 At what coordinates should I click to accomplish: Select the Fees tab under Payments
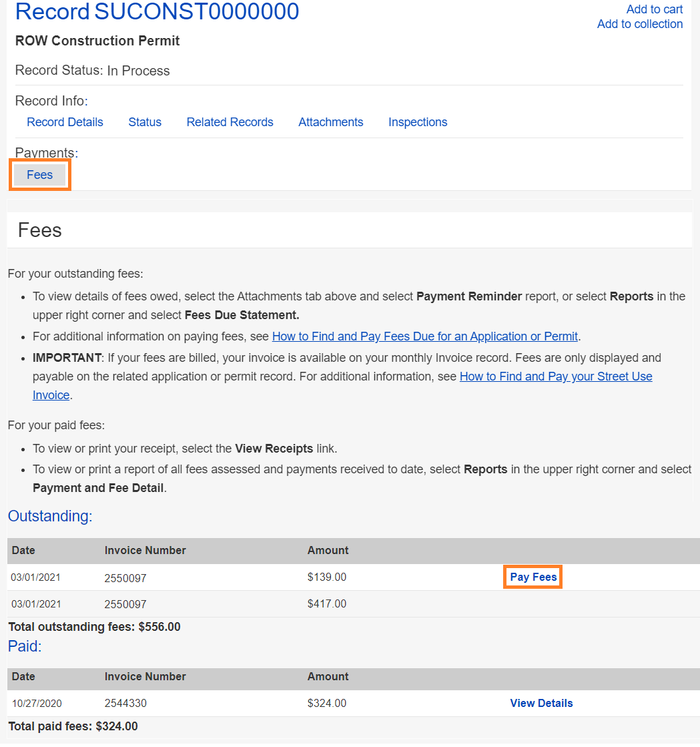[x=39, y=175]
